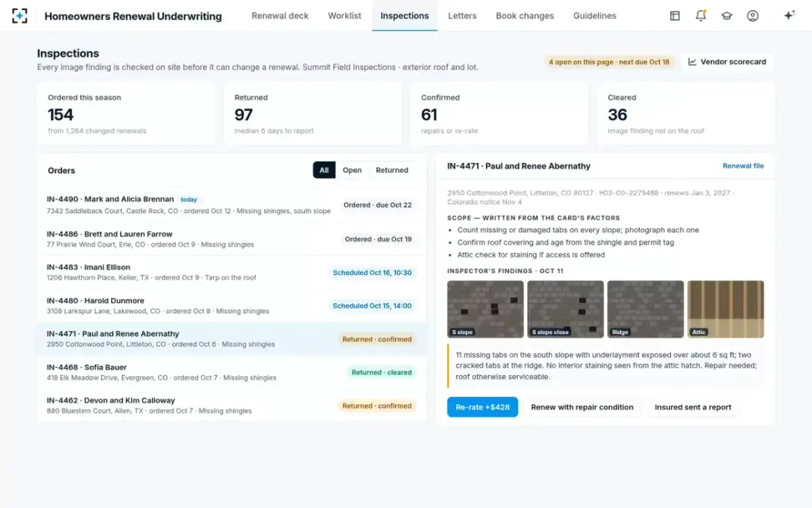Screen dimensions: 812x508
Task: Choose Renew with repair condition
Action: (x=582, y=407)
